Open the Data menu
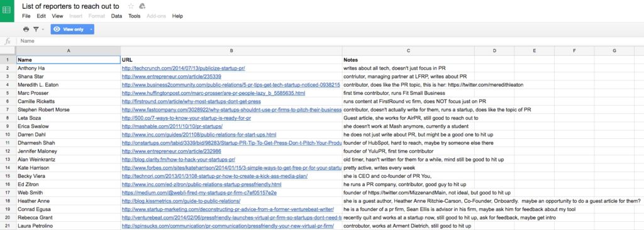Viewport: 644px width, 230px height. click(116, 16)
